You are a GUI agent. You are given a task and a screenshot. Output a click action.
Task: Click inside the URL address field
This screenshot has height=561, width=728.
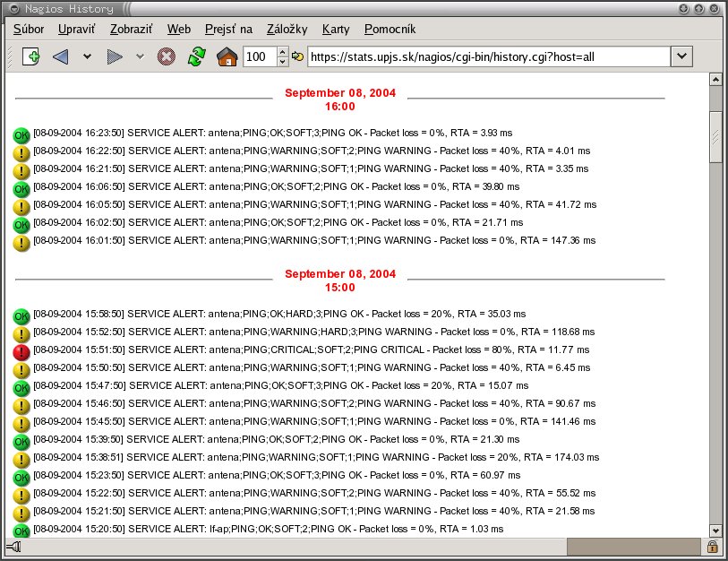[x=489, y=56]
